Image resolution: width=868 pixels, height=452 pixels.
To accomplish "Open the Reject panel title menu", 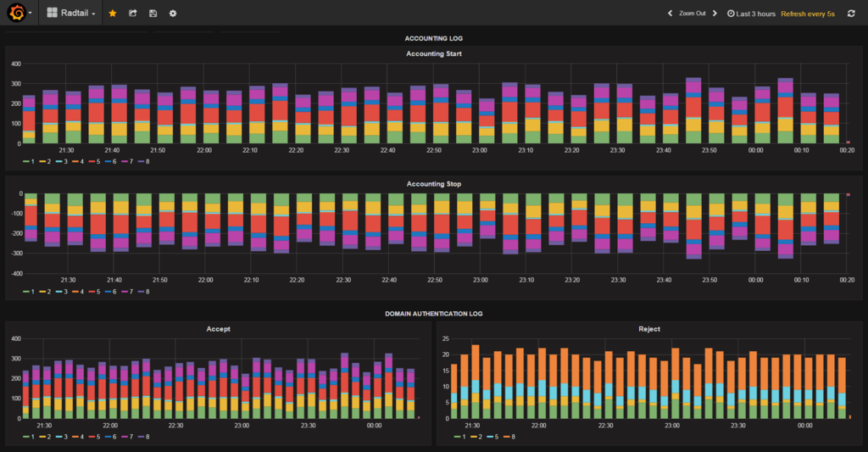I will [x=649, y=329].
